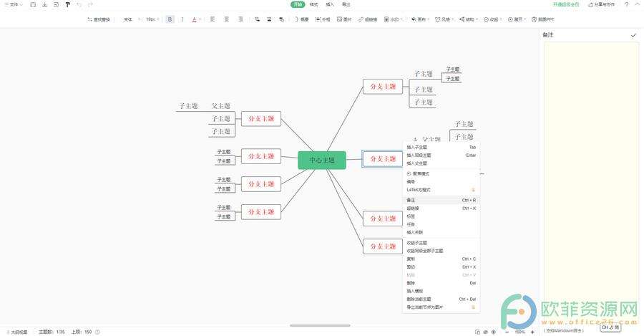644x336 pixels.
Task: Click the 脑图PPT button
Action: [543, 19]
